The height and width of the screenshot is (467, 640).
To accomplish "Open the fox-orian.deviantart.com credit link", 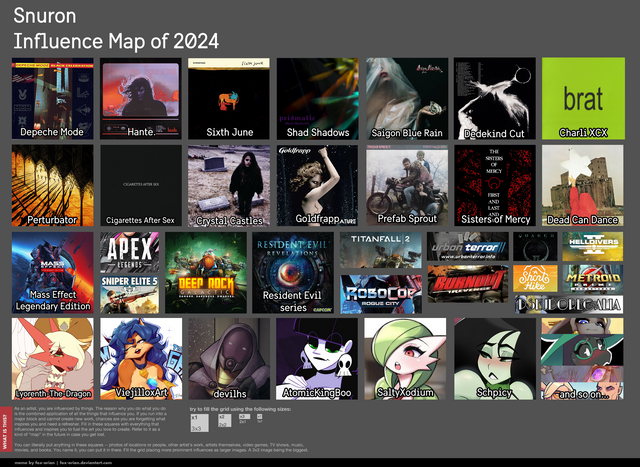I will coord(86,463).
